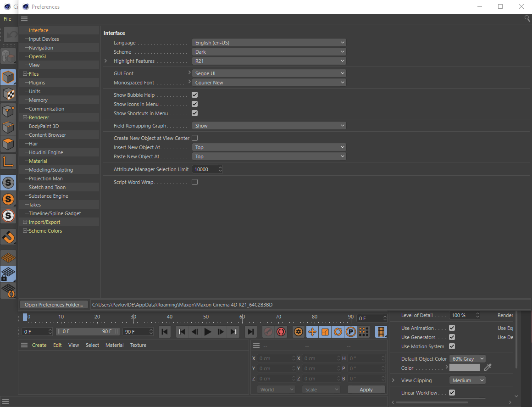
Task: Toggle Linear Workflow checkbox
Action: [452, 392]
